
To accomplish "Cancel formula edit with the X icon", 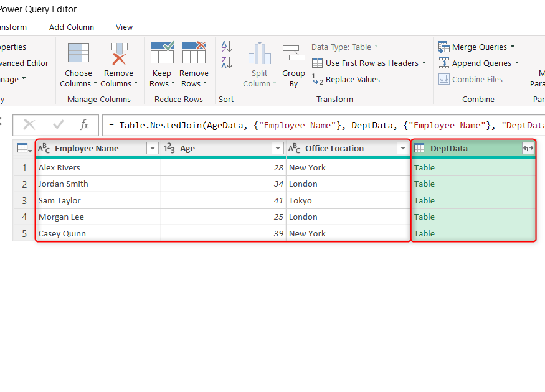I will pyautogui.click(x=29, y=124).
